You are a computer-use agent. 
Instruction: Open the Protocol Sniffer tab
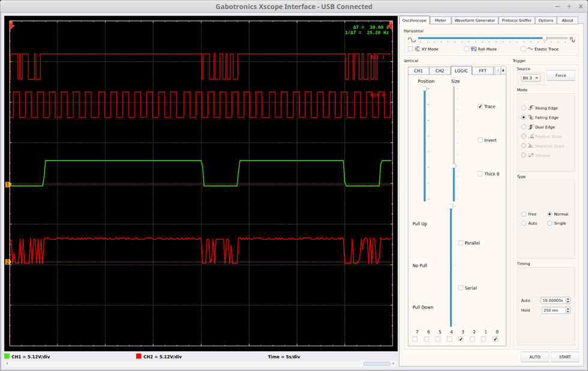click(516, 20)
